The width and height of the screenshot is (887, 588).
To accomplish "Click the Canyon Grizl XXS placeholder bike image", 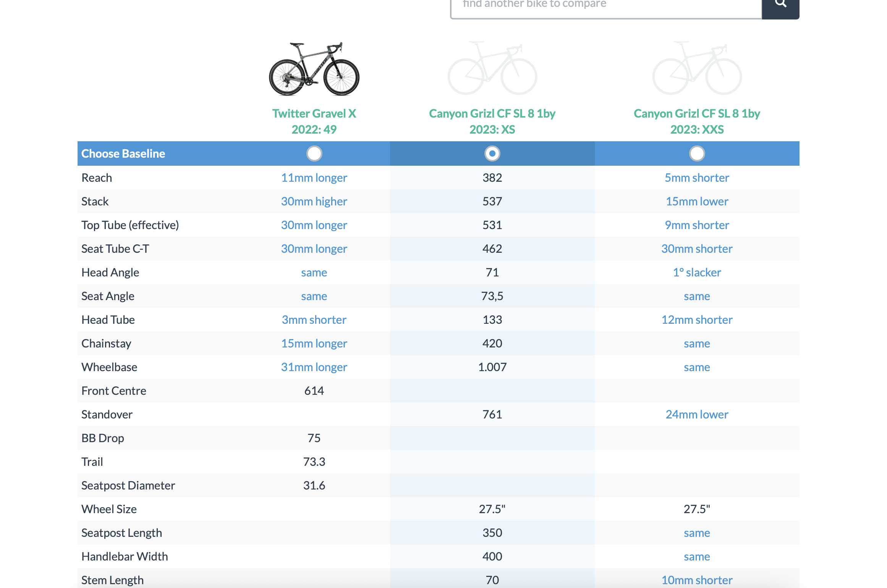I will 697,68.
